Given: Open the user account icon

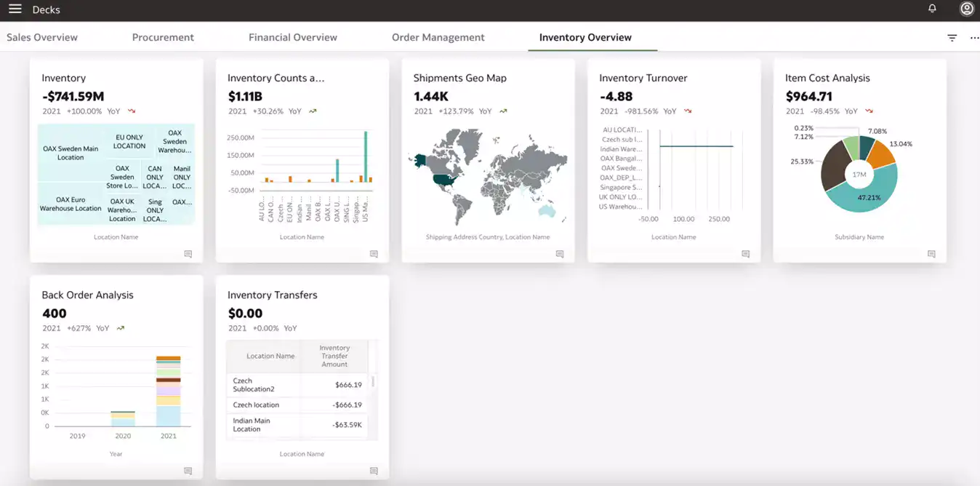Looking at the screenshot, I should tap(966, 9).
